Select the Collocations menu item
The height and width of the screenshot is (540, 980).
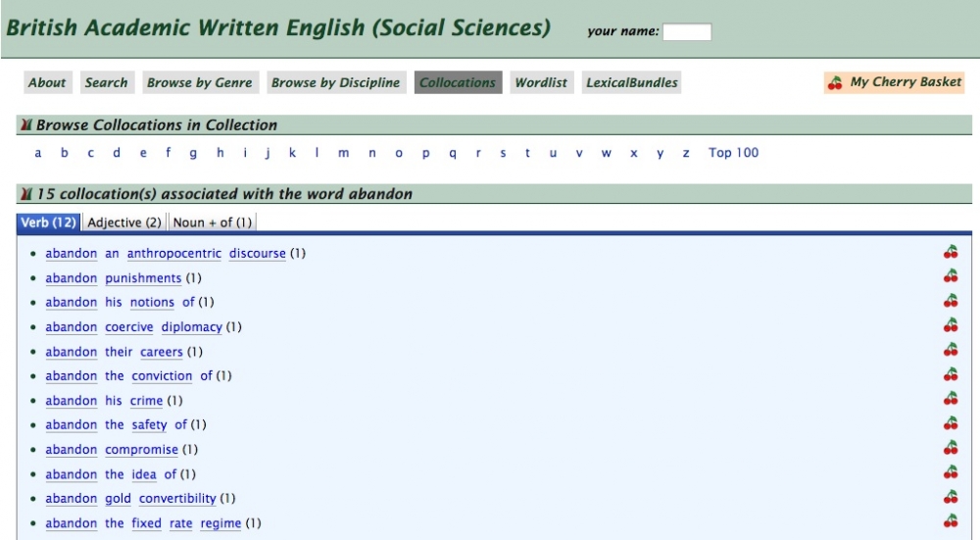coord(458,82)
